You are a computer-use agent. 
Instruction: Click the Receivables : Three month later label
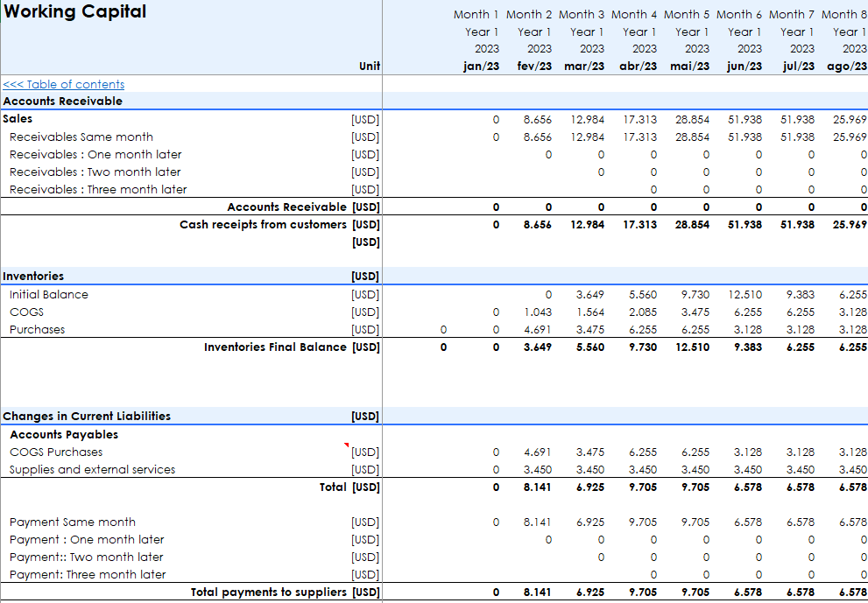point(98,189)
